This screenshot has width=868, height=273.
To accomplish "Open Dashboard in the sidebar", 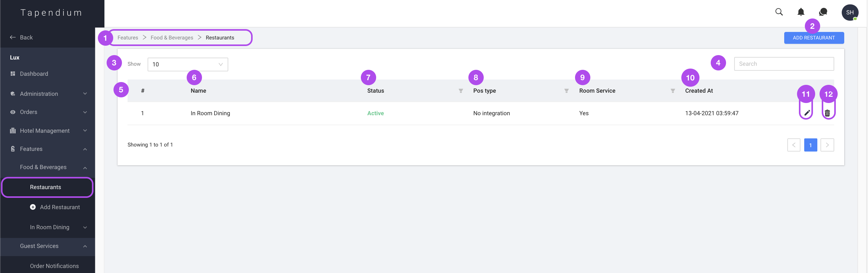I will (34, 74).
